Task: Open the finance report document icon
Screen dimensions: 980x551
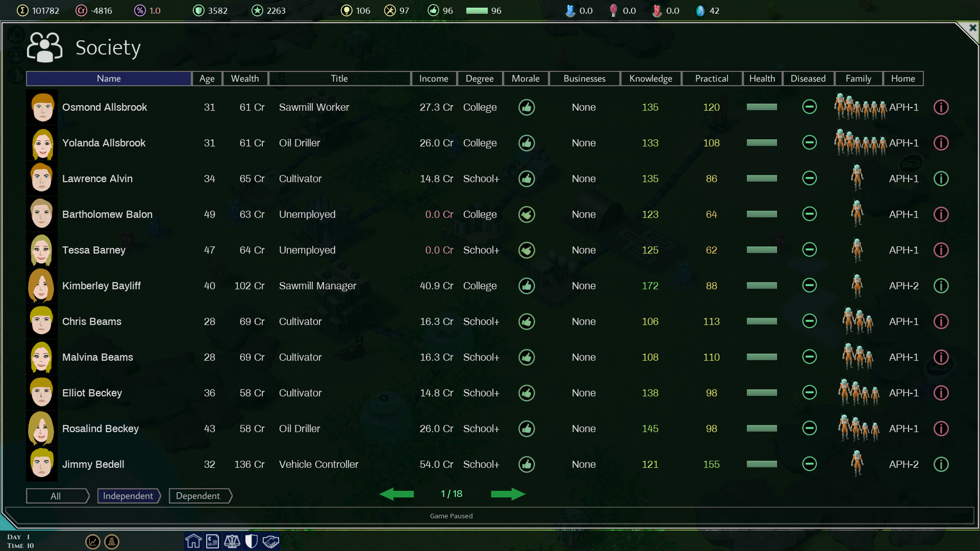Action: (213, 541)
